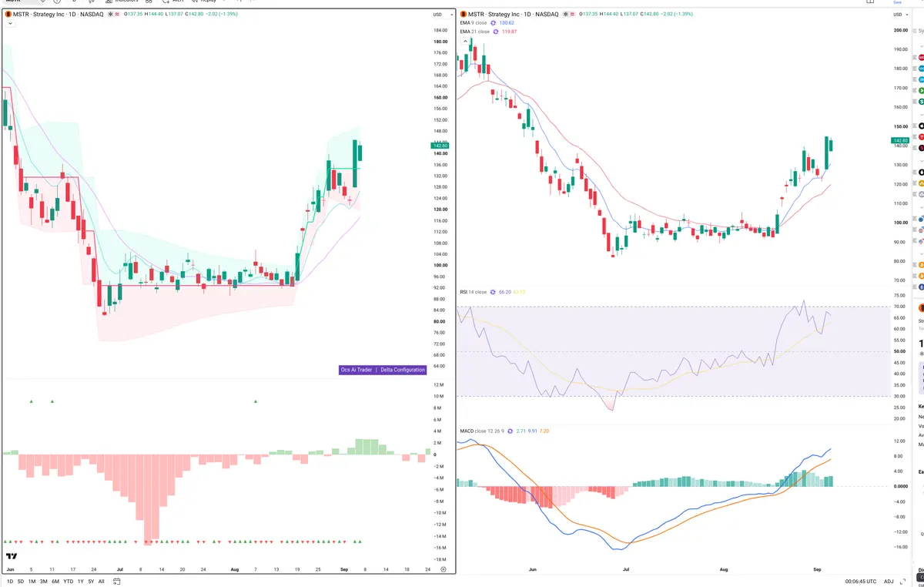Click the 142.80 price label on the right chart axis
The height and width of the screenshot is (587, 924).
tap(899, 141)
